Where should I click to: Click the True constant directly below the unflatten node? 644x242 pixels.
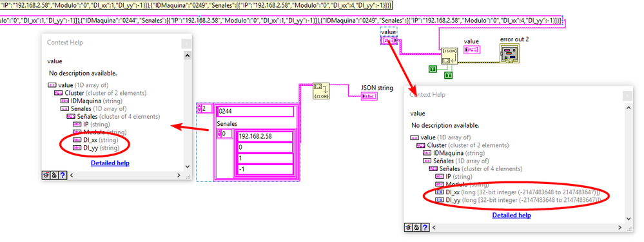[x=449, y=75]
